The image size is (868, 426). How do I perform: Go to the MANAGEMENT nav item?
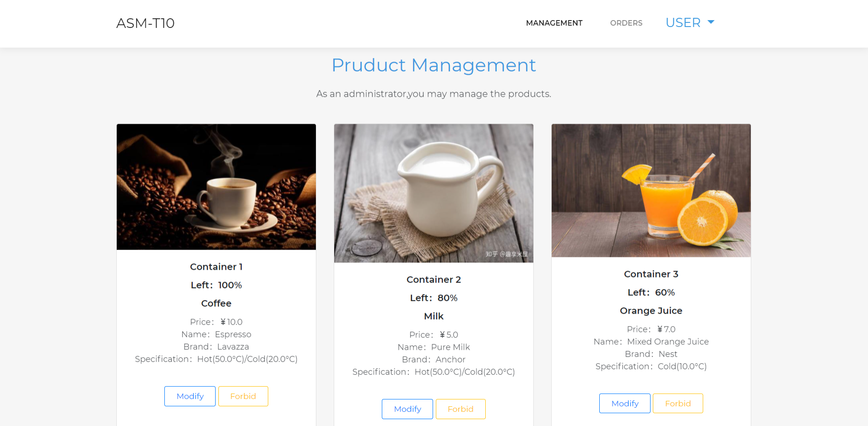click(x=554, y=23)
